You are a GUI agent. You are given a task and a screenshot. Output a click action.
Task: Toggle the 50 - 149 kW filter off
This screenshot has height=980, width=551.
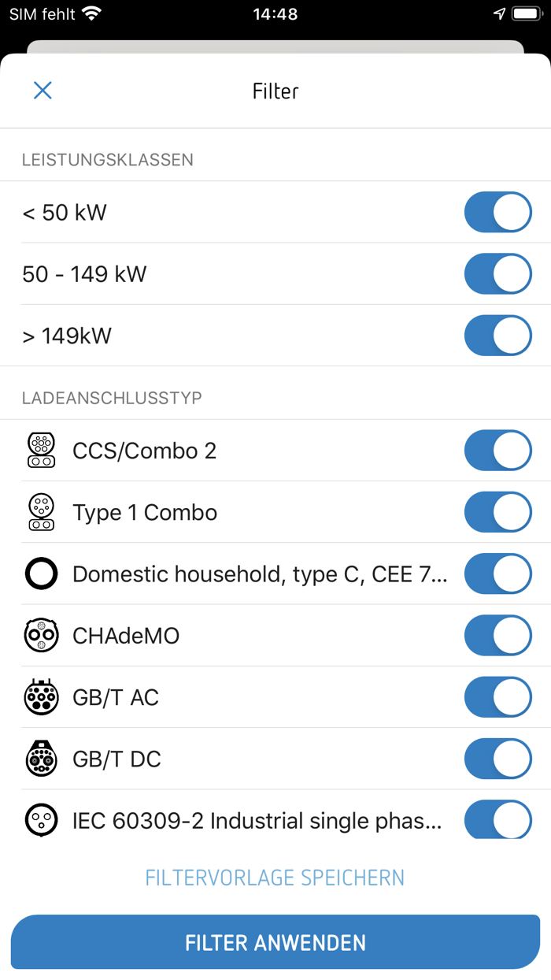pyautogui.click(x=497, y=273)
